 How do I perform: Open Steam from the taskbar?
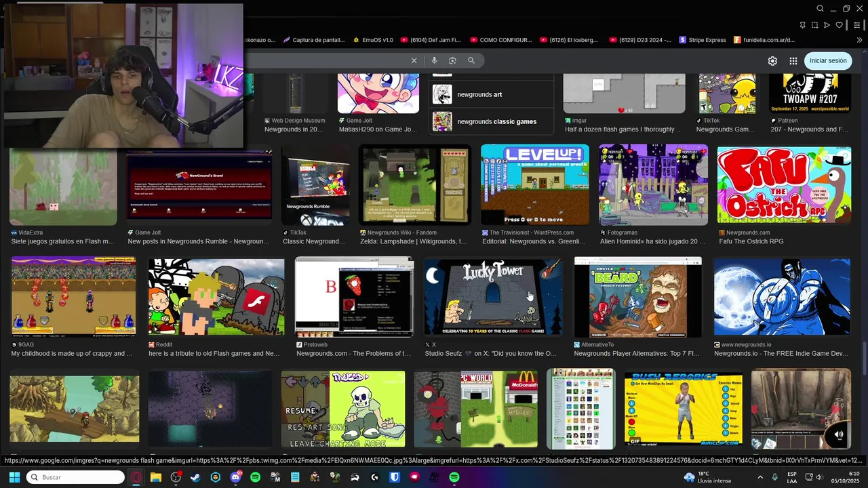pos(196,477)
